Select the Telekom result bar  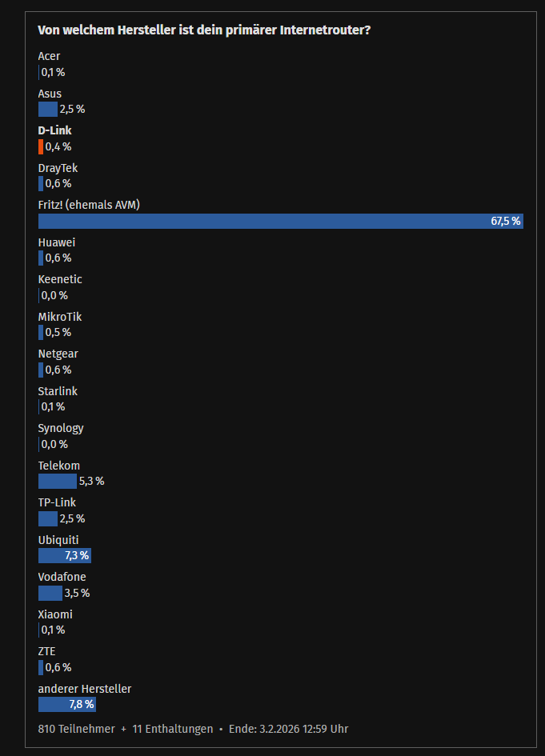(x=58, y=481)
